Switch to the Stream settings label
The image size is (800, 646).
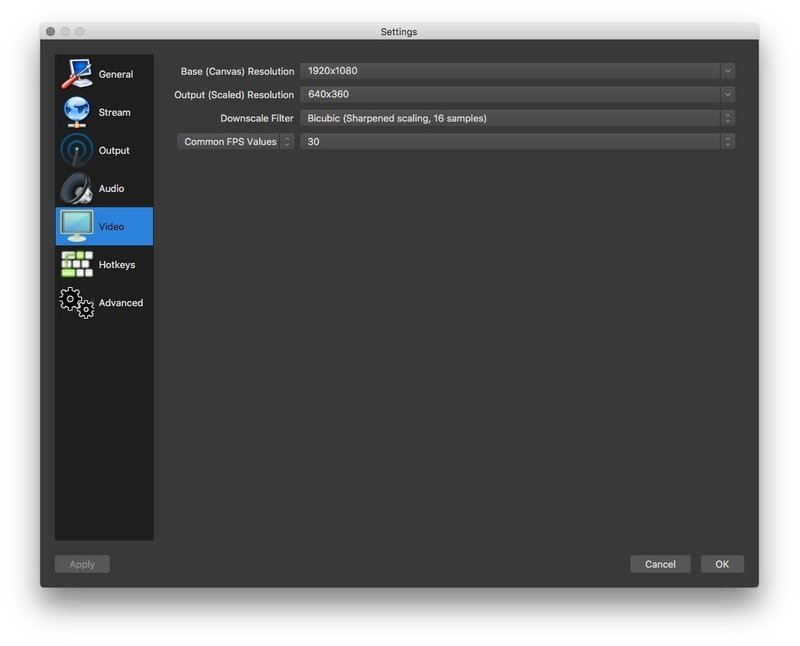pyautogui.click(x=114, y=112)
